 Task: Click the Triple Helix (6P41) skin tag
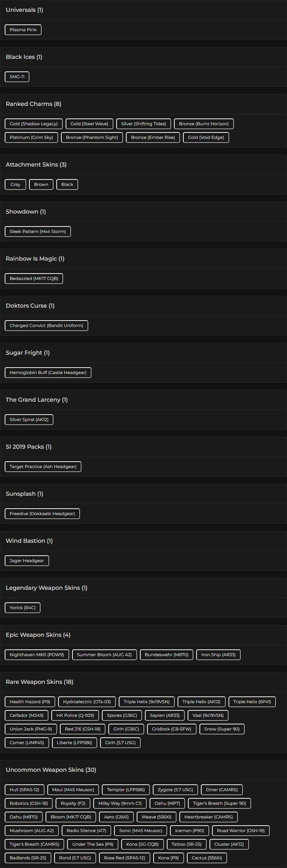tap(252, 702)
